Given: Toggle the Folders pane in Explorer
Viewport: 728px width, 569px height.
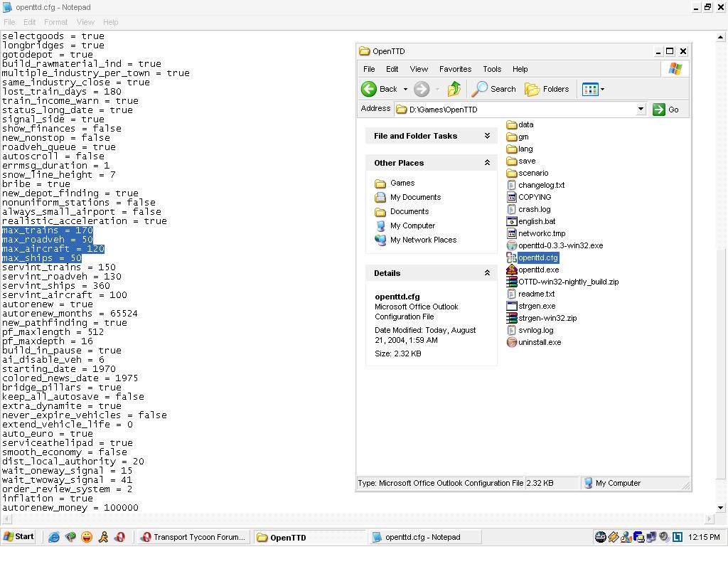Looking at the screenshot, I should click(x=547, y=89).
